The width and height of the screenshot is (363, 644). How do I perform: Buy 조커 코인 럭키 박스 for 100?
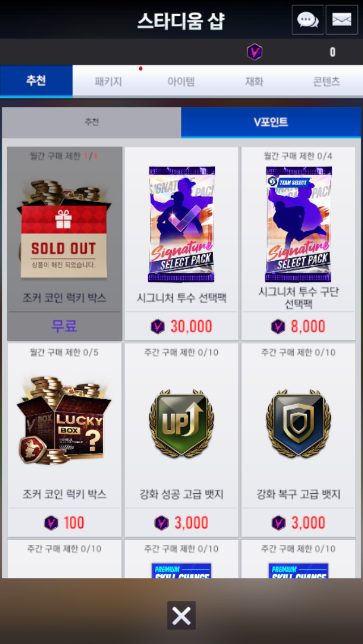pyautogui.click(x=64, y=523)
